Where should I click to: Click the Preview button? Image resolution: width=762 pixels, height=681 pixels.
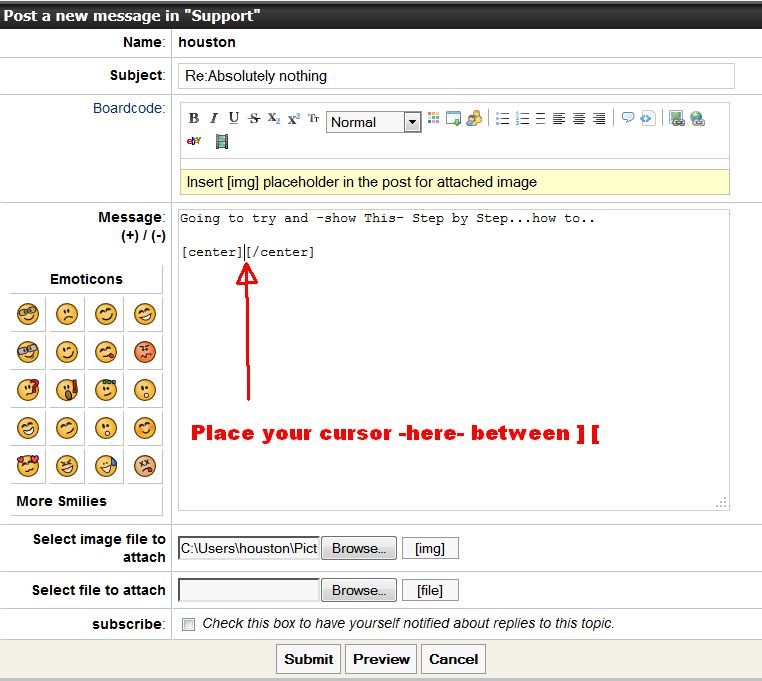[381, 659]
